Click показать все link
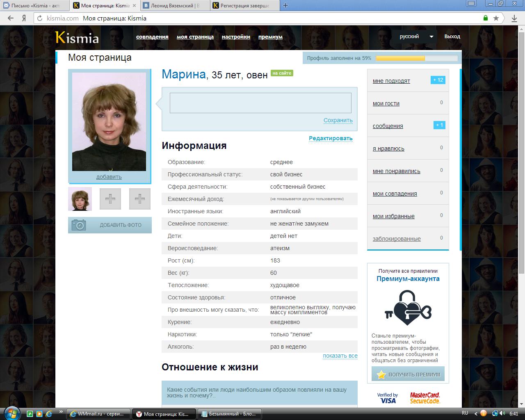Viewport: 525px width, 420px height. tap(340, 356)
